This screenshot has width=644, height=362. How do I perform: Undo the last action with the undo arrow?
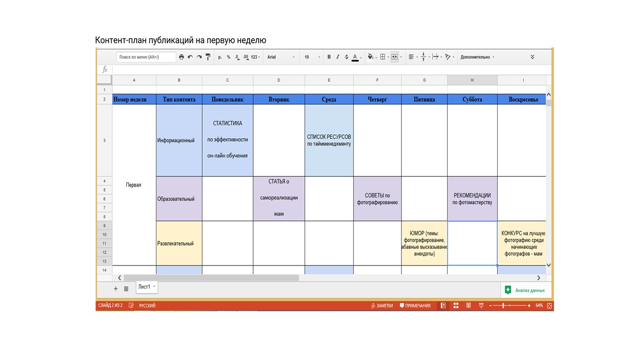click(190, 57)
